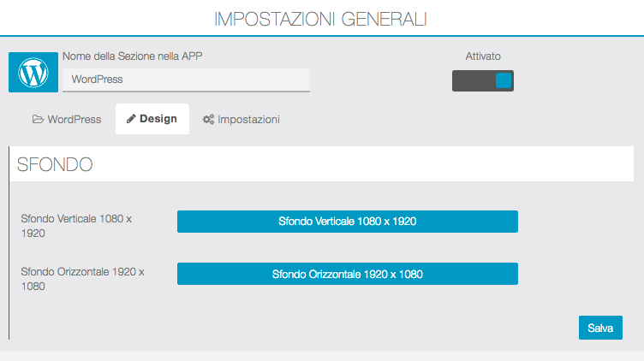The width and height of the screenshot is (644, 361).
Task: Toggle the Attivato switch
Action: [482, 80]
